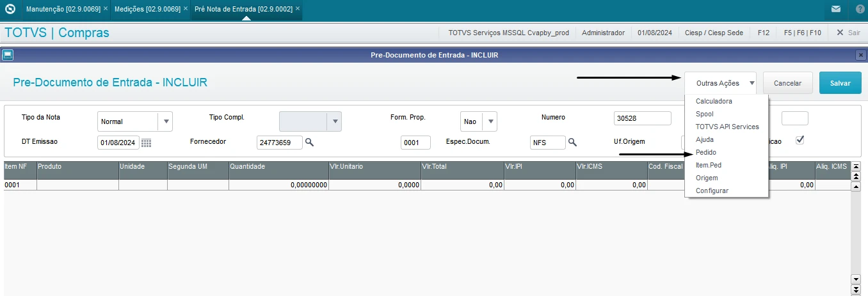Click the Sair exit icon
Screen dimensions: 868x296
840,33
